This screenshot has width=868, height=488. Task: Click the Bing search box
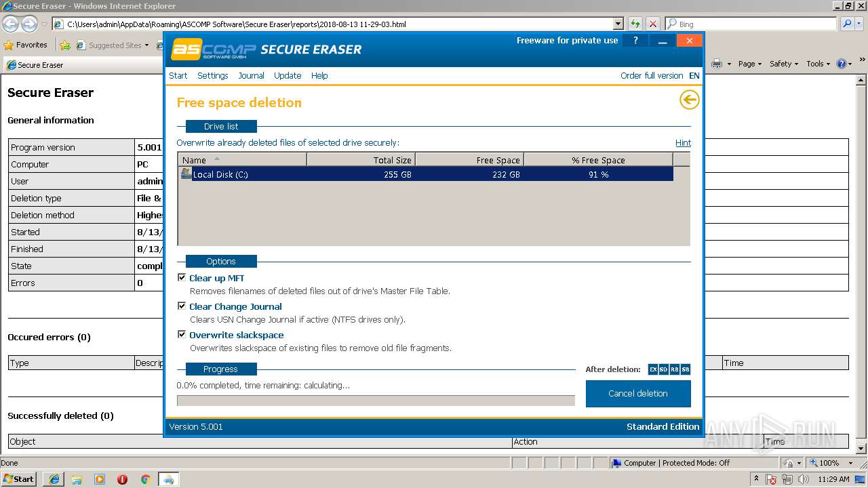tap(751, 24)
